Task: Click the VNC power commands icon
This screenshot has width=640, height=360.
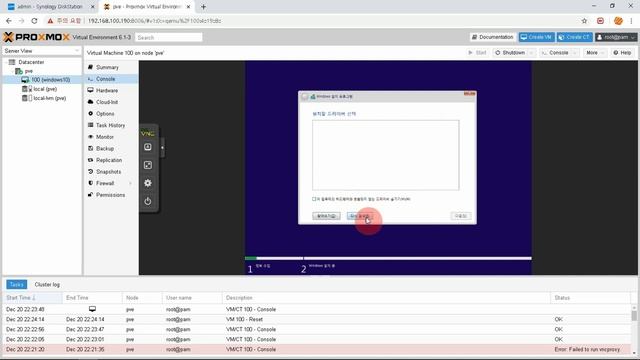Action: 148,201
